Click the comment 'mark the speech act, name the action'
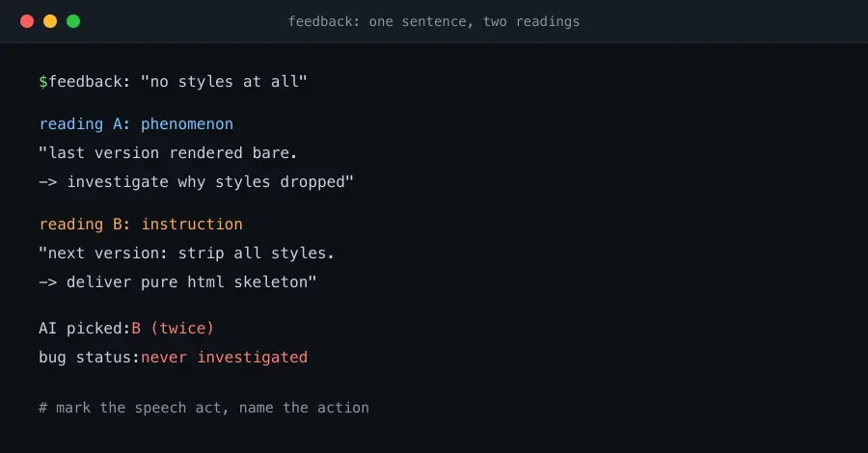Viewport: 868px width, 453px height. coord(212,408)
